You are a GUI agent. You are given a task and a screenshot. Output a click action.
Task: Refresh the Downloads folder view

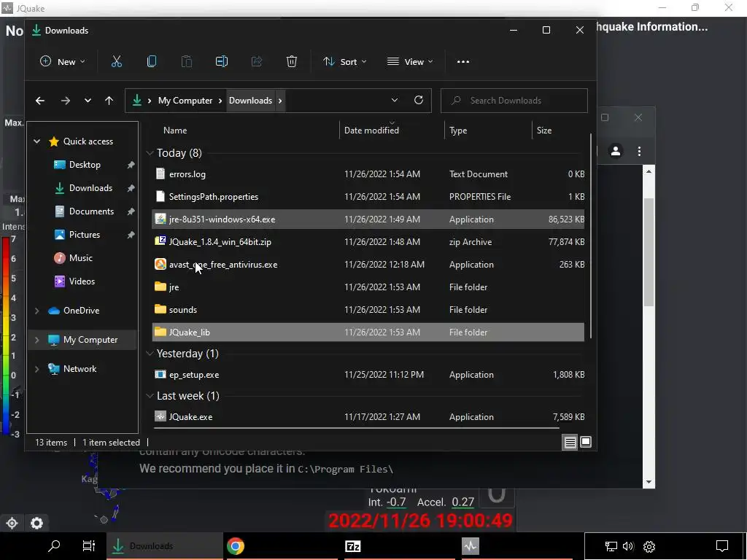[x=419, y=100]
